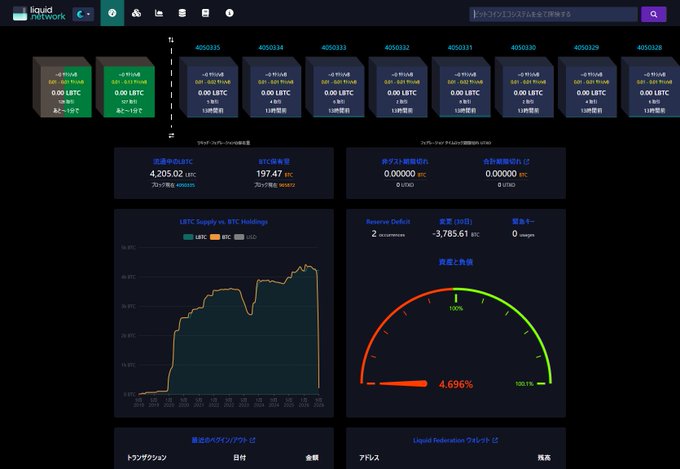This screenshot has height=469, width=680.
Task: Open block height link 4050333
Action: 334,47
